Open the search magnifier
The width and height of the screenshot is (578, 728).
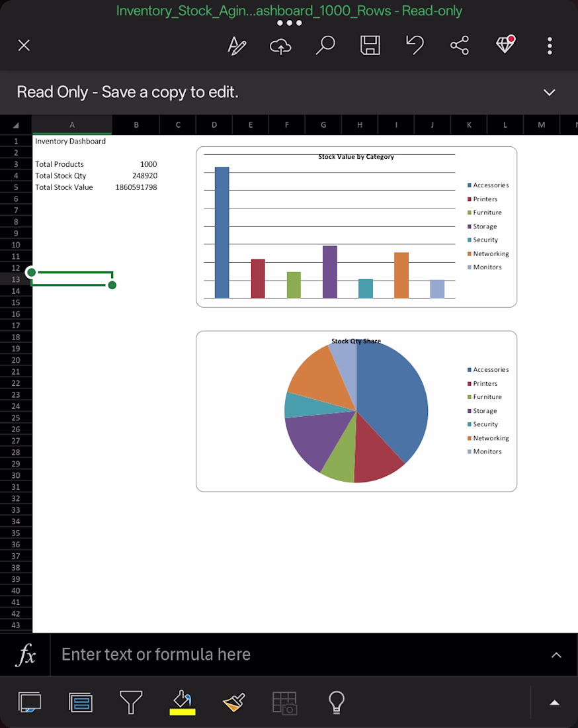coord(325,46)
